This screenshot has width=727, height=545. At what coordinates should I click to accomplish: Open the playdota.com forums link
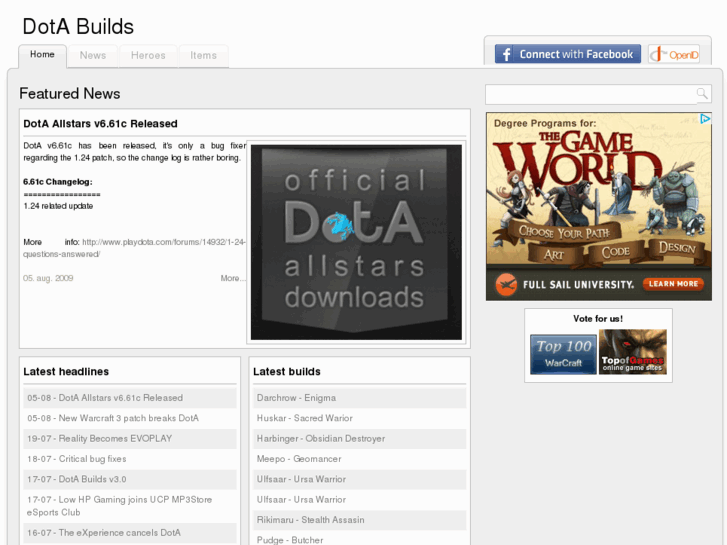point(134,248)
